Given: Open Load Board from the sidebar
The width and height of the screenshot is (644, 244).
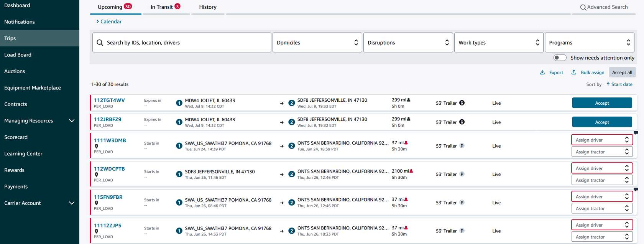Looking at the screenshot, I should coord(18,55).
